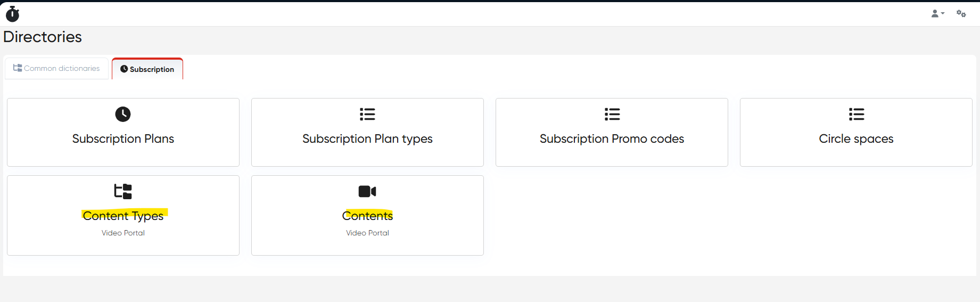This screenshot has width=980, height=302.
Task: Click the Directories page heading
Action: 43,37
